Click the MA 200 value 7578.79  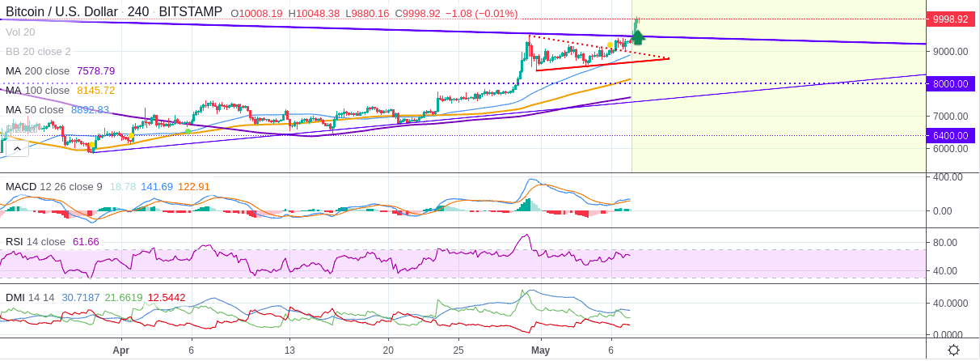(96, 70)
